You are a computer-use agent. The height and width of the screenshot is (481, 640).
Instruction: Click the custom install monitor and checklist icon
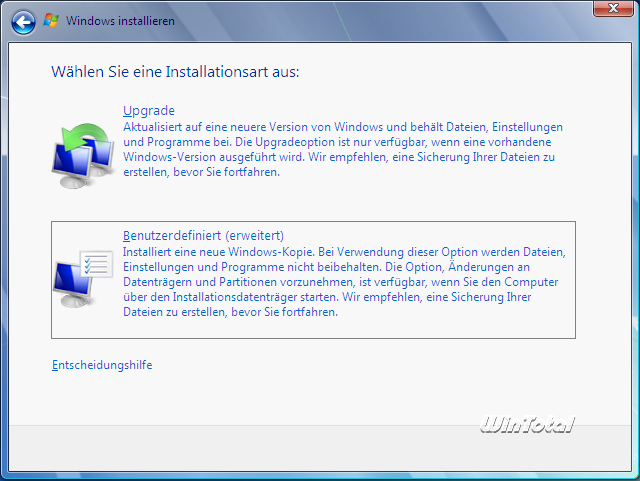coord(83,279)
